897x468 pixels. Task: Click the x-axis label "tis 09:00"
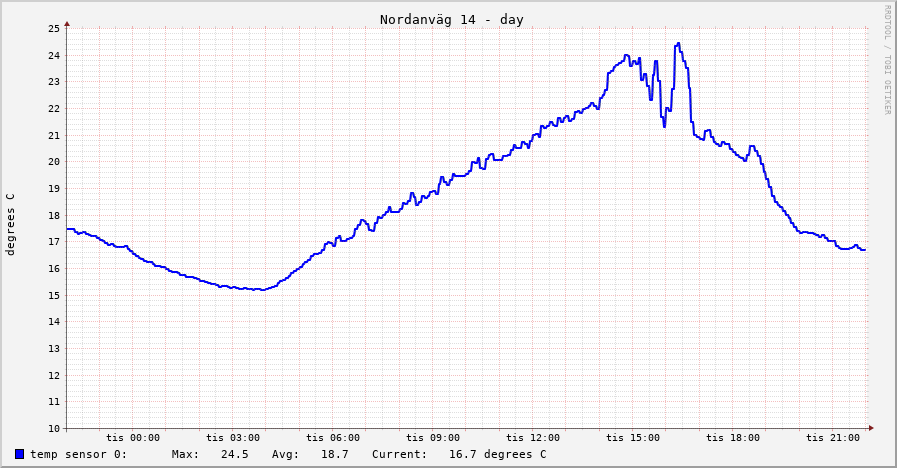[x=433, y=438]
